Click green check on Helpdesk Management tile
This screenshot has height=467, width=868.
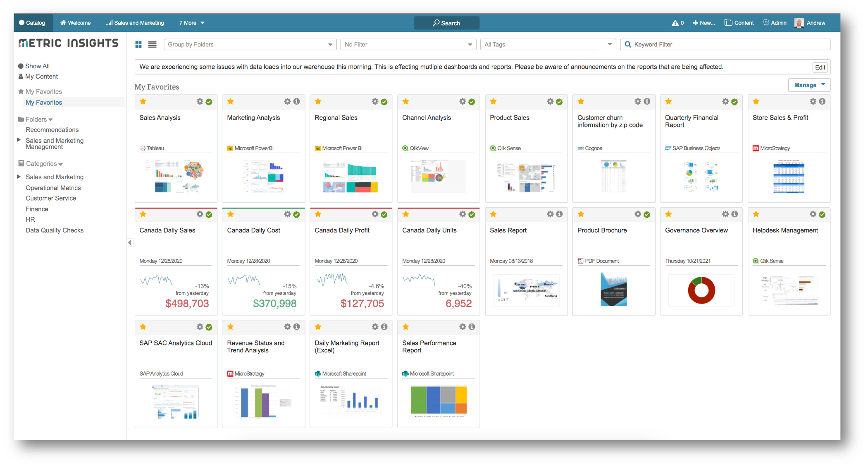(822, 214)
